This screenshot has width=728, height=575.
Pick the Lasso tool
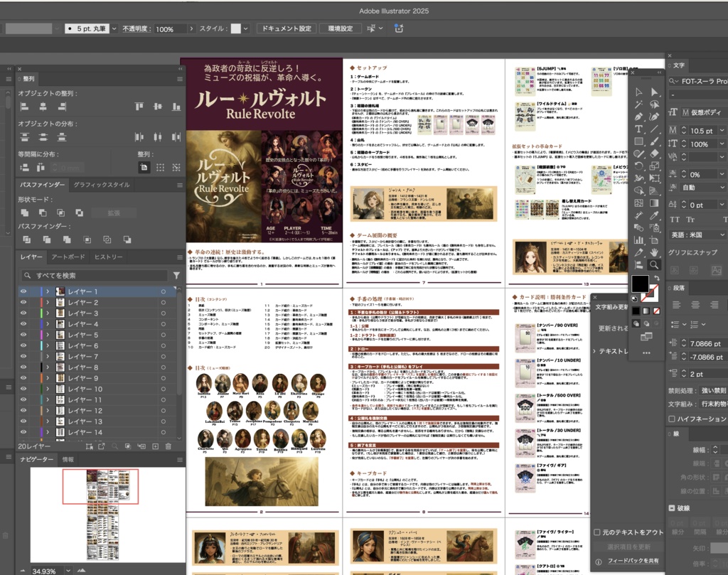[654, 104]
